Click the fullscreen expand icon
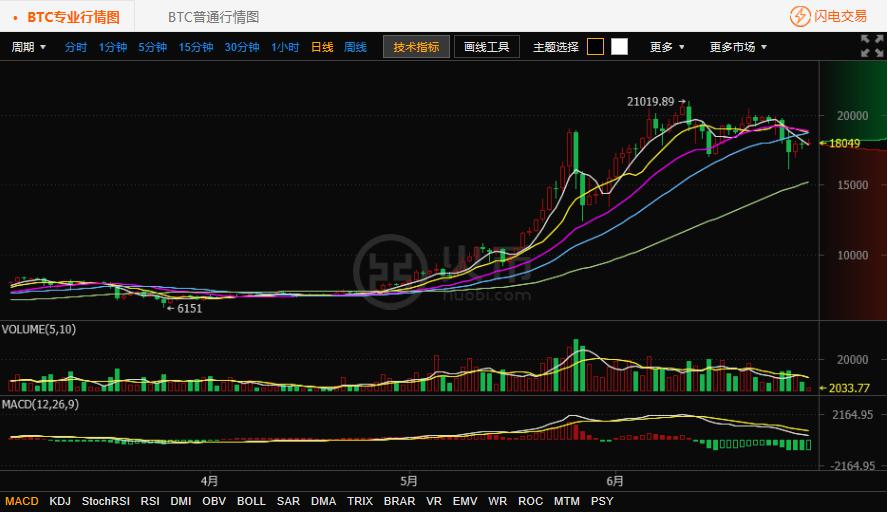This screenshot has width=888, height=513. (x=871, y=46)
